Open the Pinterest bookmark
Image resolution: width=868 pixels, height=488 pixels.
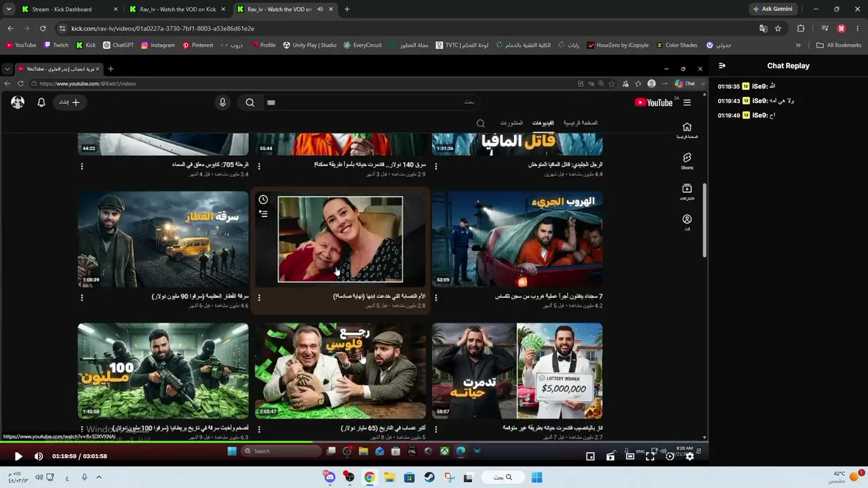pyautogui.click(x=198, y=45)
